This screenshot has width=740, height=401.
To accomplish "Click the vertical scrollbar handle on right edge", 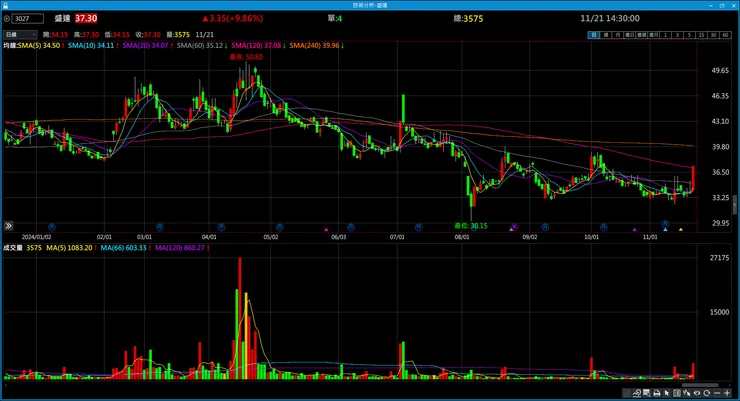I will [734, 205].
